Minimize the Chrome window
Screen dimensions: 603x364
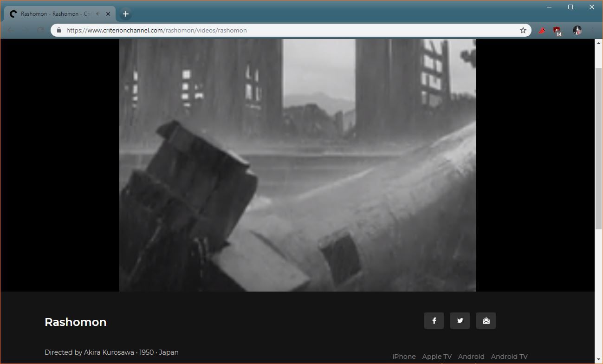click(550, 7)
